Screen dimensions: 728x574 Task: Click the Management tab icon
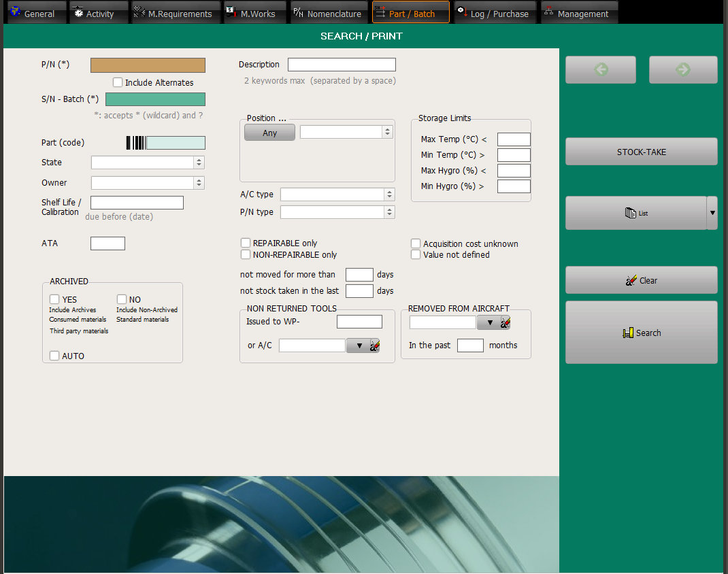[549, 11]
